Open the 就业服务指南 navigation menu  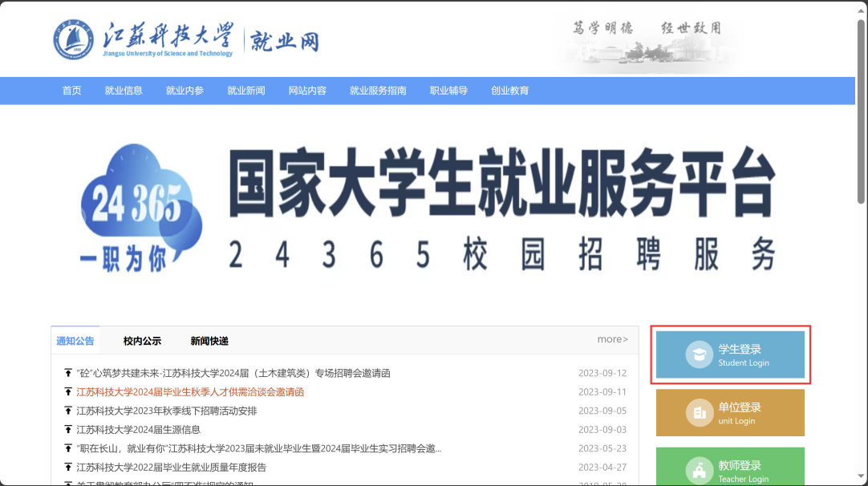click(378, 91)
